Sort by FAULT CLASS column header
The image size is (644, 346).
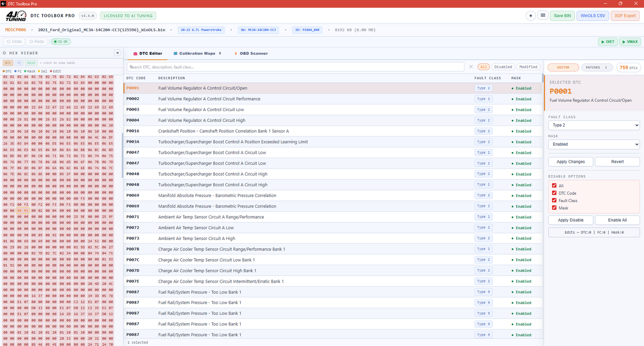[x=488, y=78]
